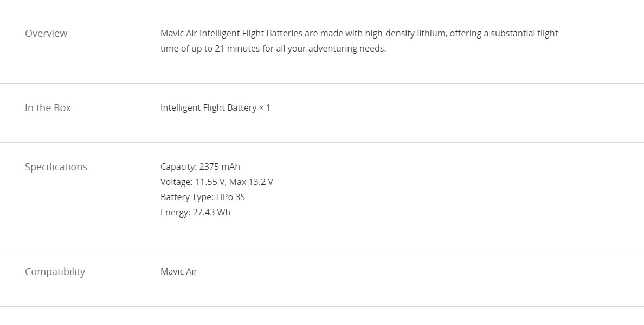Click the Capacity: 2375 mAh line

200,167
